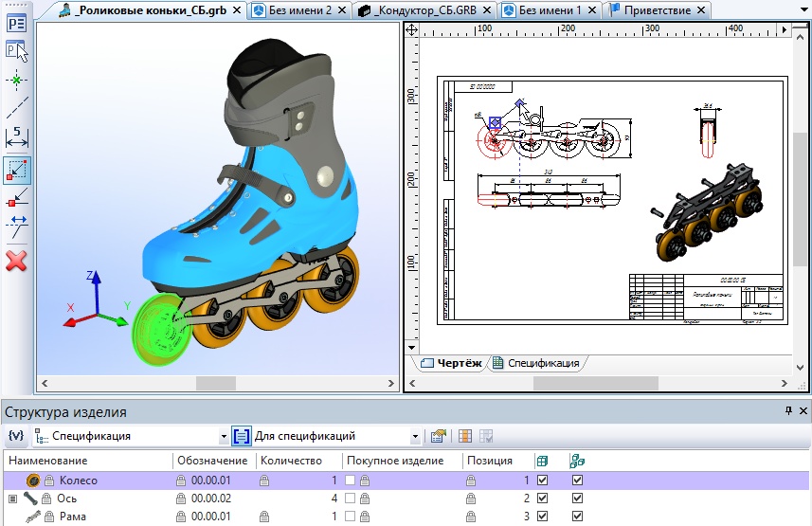Click the parameters icon atop left toolbar

(17, 23)
